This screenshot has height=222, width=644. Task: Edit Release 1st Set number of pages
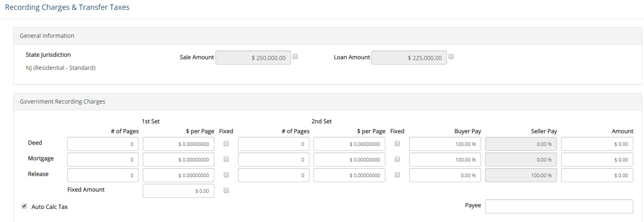pyautogui.click(x=103, y=175)
